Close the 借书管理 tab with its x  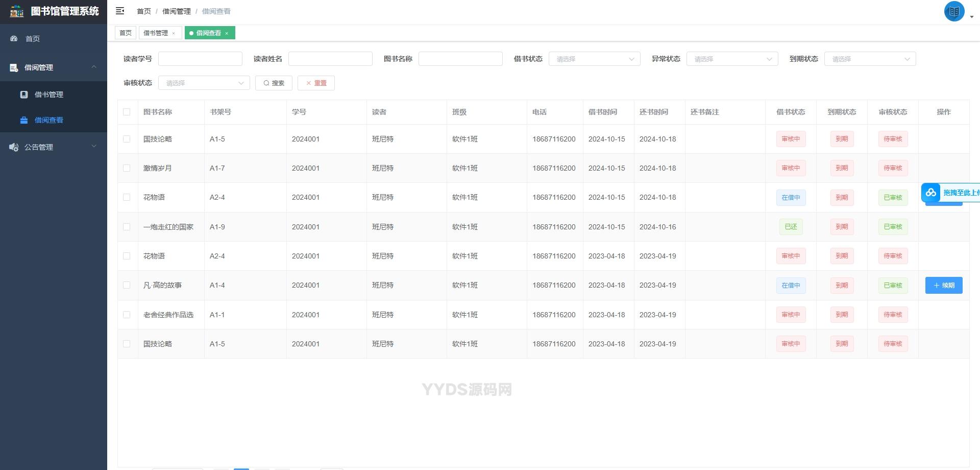coord(174,33)
